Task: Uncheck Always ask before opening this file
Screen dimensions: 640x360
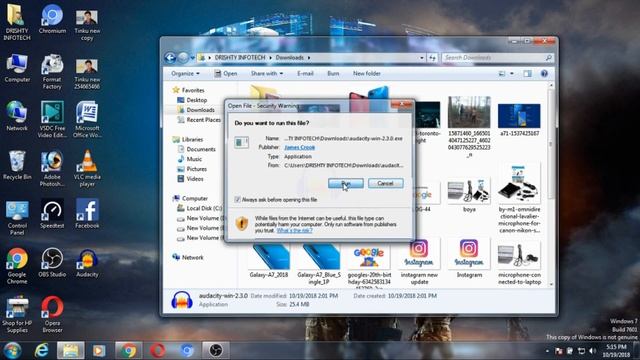Action: [237, 200]
